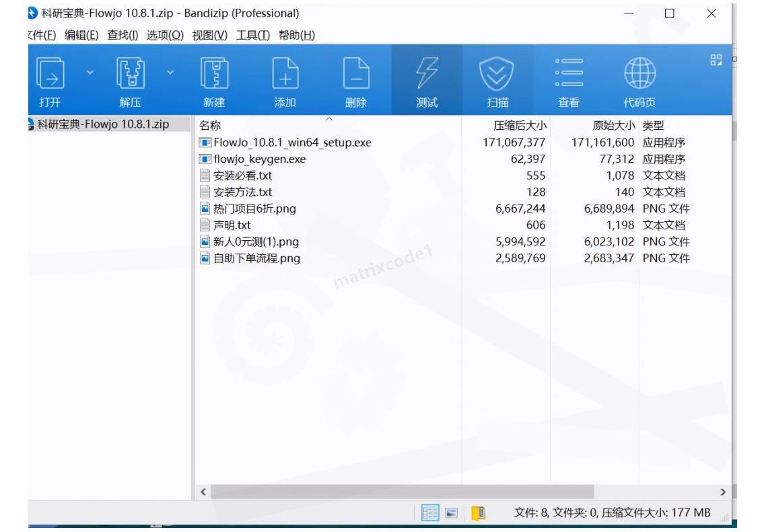This screenshot has width=766, height=532.
Task: Select flowjo_keygen.exe file
Action: [259, 159]
